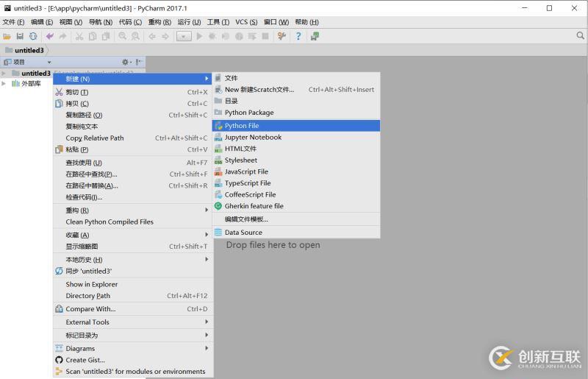Click the Forward navigation arrow
This screenshot has width=588, height=379.
coord(165,37)
